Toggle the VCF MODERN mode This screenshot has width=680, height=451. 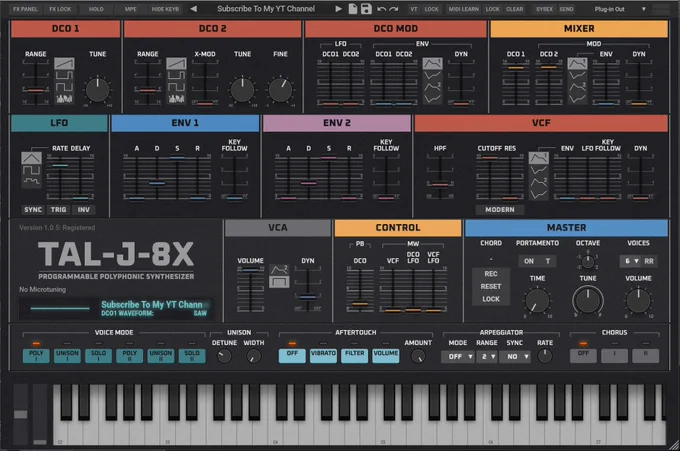click(500, 209)
